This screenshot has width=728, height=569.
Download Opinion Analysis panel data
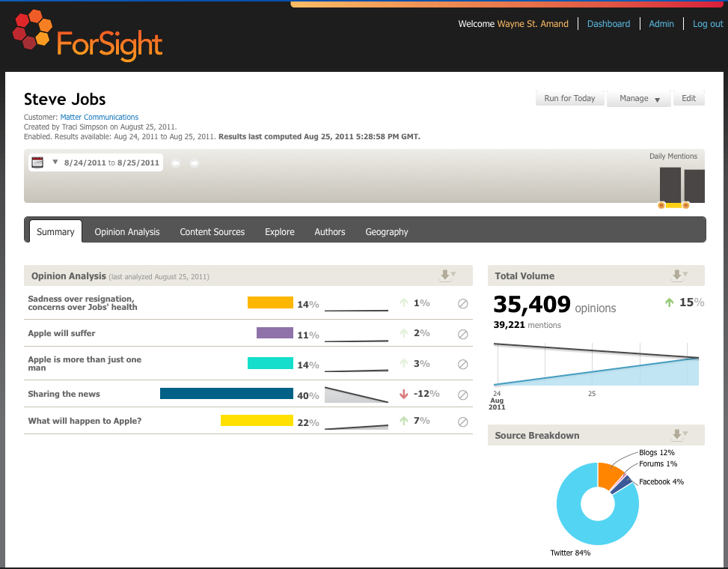[x=447, y=276]
